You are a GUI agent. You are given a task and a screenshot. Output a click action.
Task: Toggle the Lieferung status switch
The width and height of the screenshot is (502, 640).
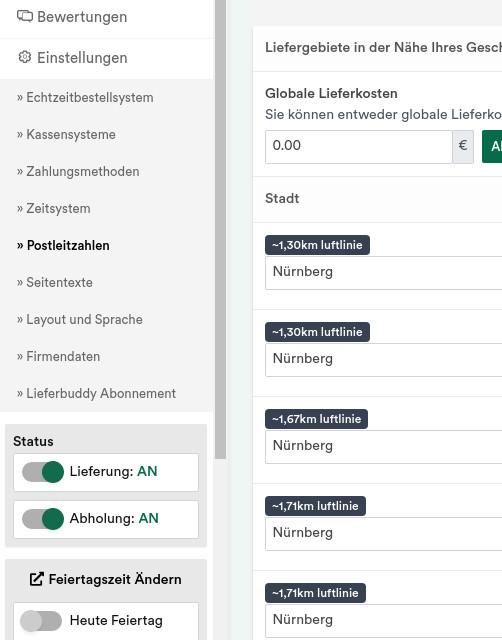coord(43,471)
